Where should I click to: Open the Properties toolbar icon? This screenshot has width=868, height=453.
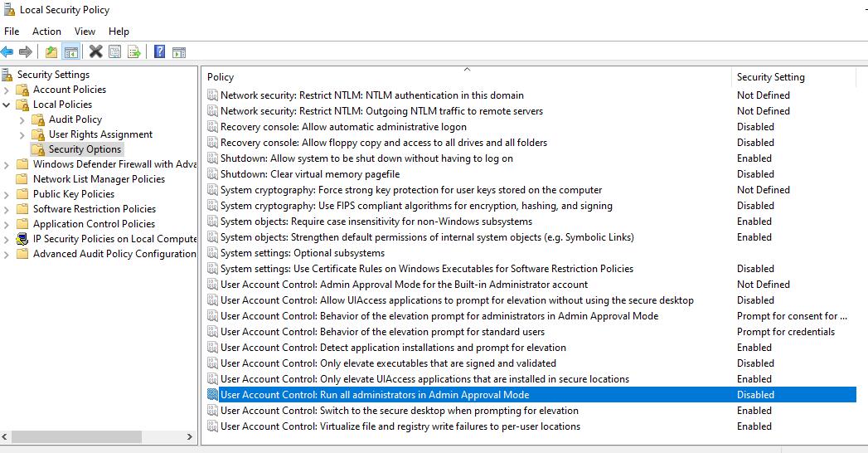click(114, 52)
